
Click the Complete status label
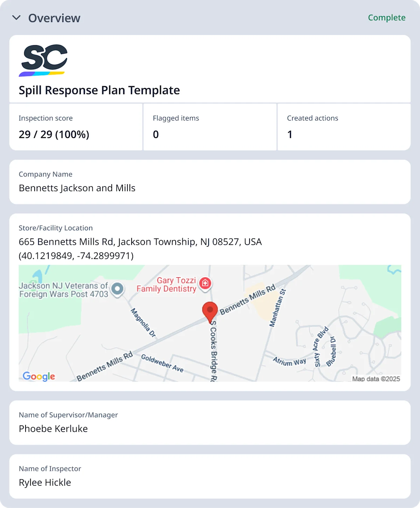386,18
